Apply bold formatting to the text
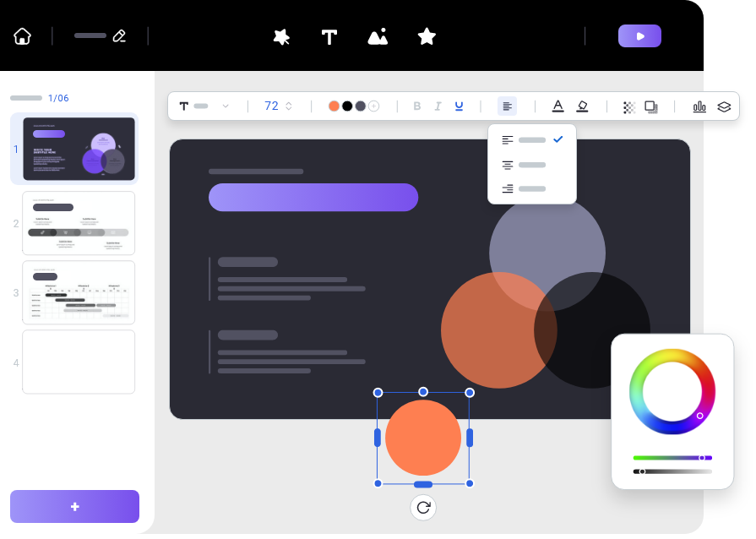 coord(417,106)
